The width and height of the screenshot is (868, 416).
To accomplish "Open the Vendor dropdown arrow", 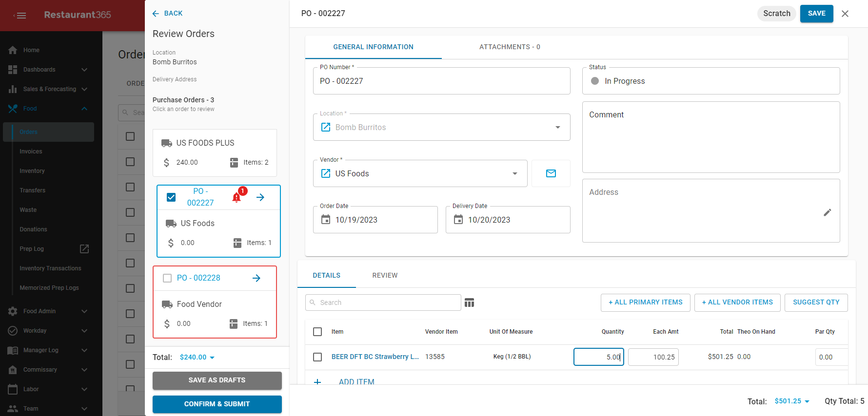I will (x=515, y=173).
